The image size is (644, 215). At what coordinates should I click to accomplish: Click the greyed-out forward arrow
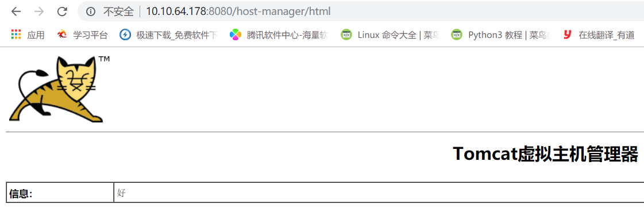coord(39,12)
